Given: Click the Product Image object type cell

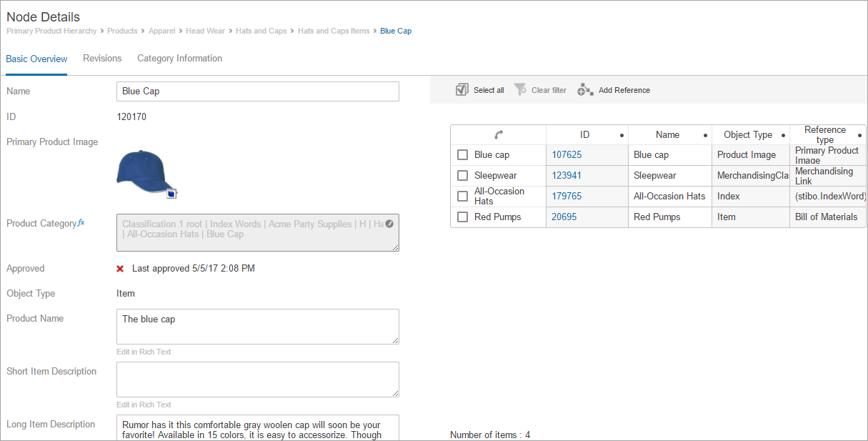Looking at the screenshot, I should pyautogui.click(x=751, y=155).
